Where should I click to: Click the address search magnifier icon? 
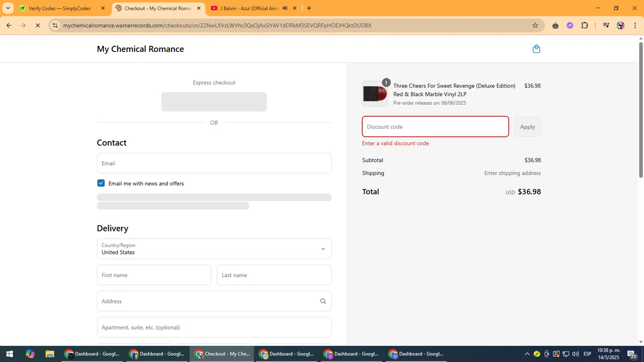(323, 301)
